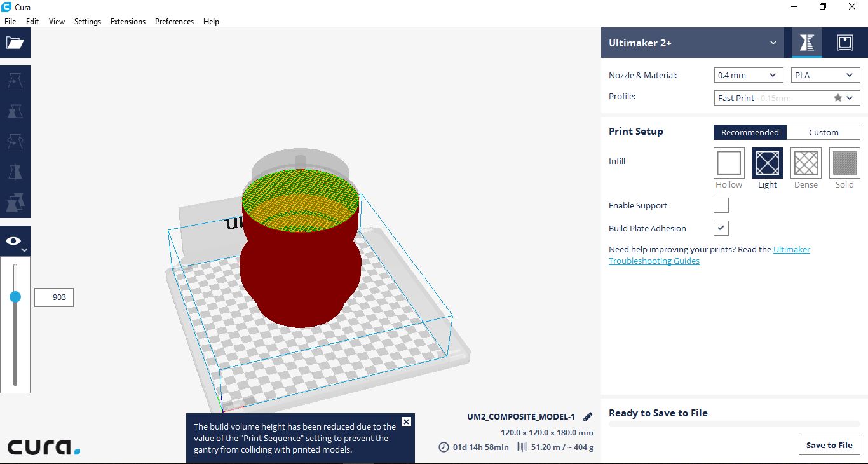Click Ready to Save to File status
The height and width of the screenshot is (464, 868).
click(658, 413)
